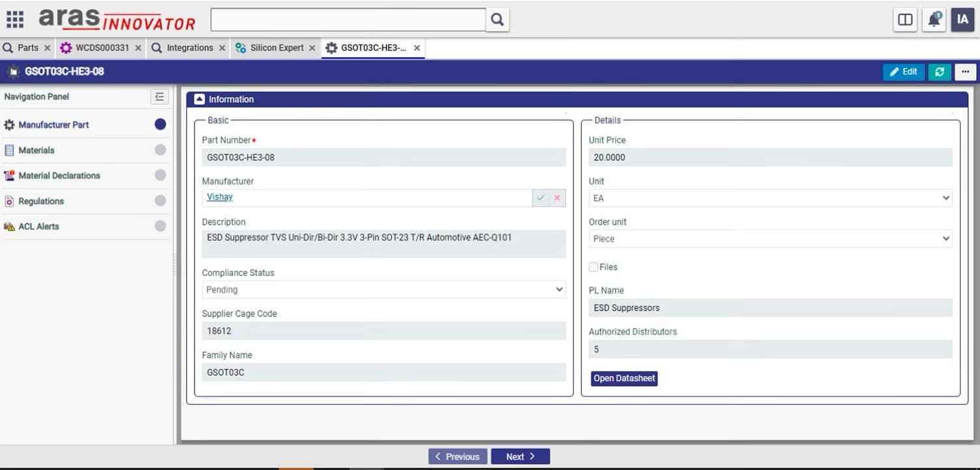
Task: Select the Regulations status dot
Action: pos(160,200)
